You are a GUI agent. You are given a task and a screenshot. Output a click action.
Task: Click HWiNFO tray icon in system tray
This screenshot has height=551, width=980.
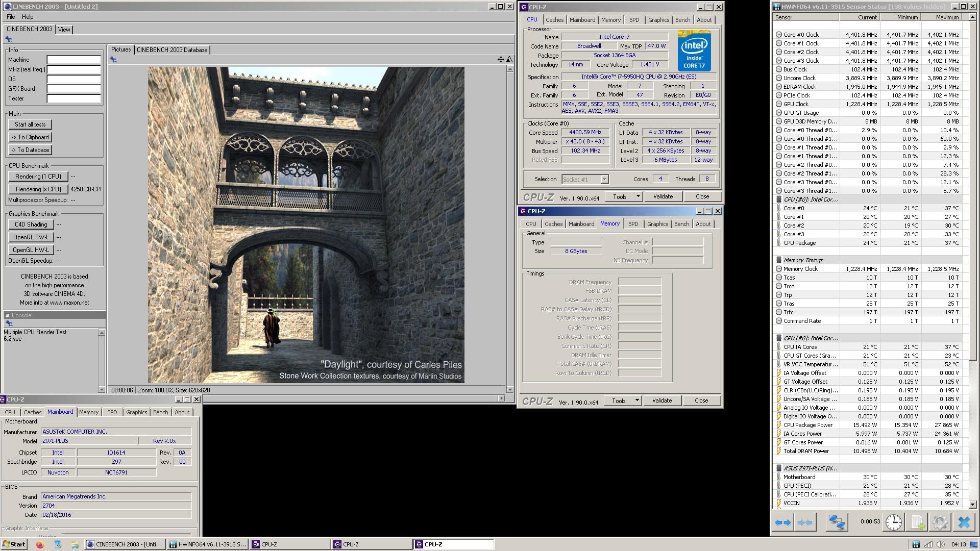click(x=916, y=544)
